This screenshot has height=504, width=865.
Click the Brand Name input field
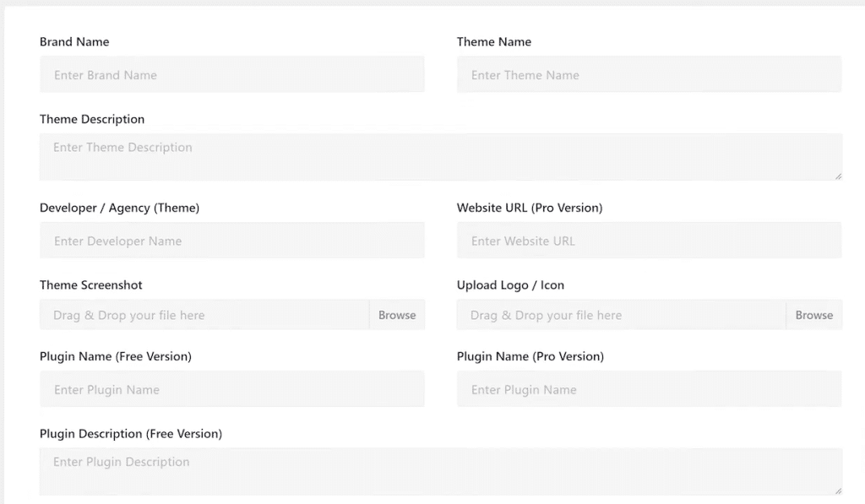point(231,75)
